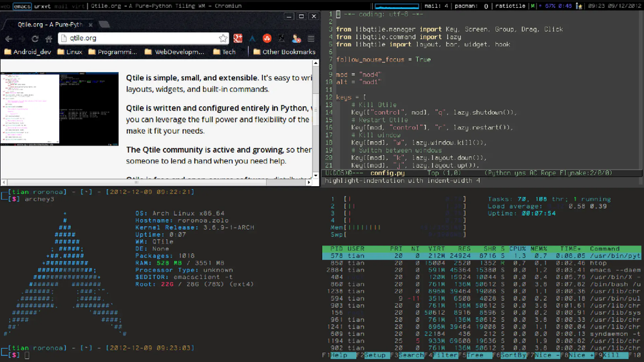Image resolution: width=644 pixels, height=362 pixels.
Task: Open the Programmi... bookmarks folder
Action: (113, 52)
